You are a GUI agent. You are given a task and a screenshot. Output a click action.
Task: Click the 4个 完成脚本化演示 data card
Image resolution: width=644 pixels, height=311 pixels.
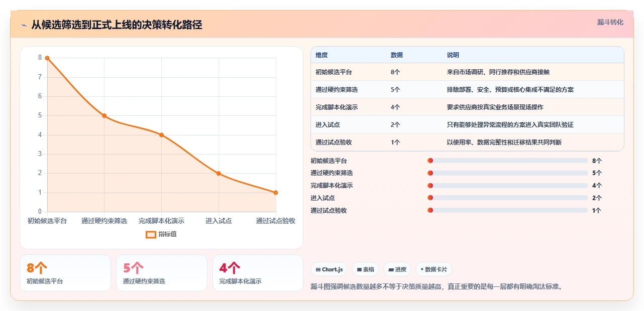coord(258,273)
